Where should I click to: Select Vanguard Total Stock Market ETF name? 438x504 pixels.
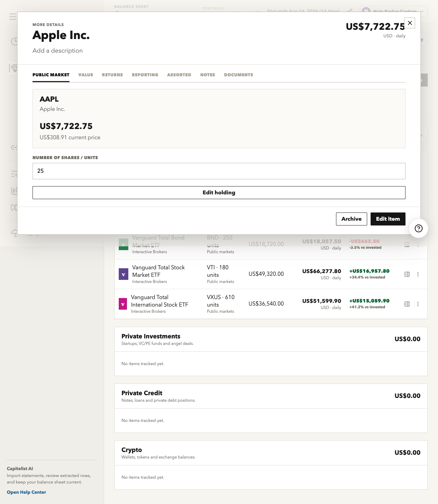[158, 271]
